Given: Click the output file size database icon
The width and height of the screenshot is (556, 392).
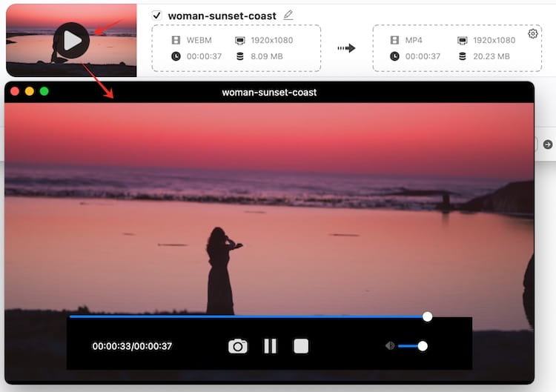Looking at the screenshot, I should (x=463, y=56).
